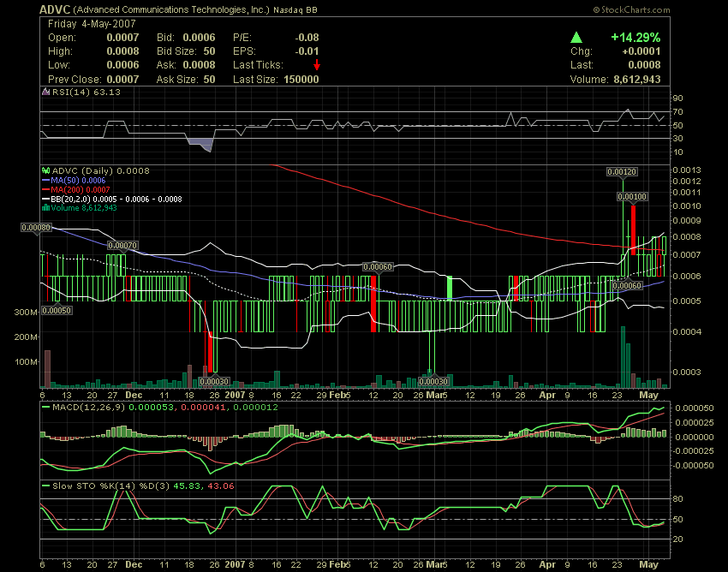Click the Chg value +0.0001
This screenshot has width=728, height=572.
tap(641, 51)
